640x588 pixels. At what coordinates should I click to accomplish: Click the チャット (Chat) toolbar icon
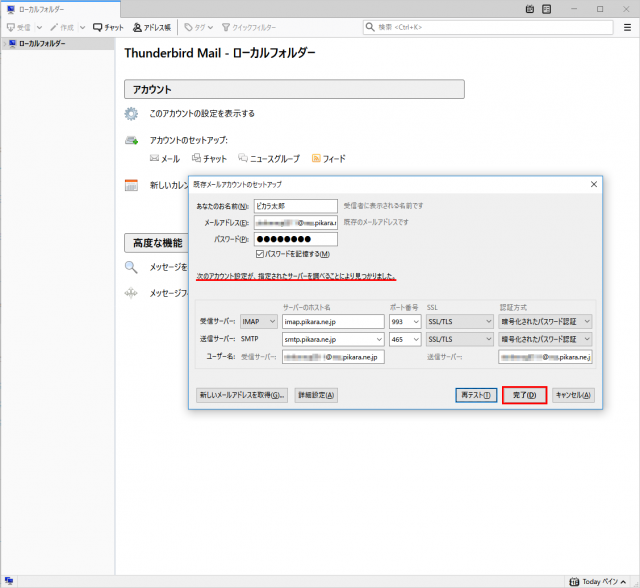tap(107, 27)
